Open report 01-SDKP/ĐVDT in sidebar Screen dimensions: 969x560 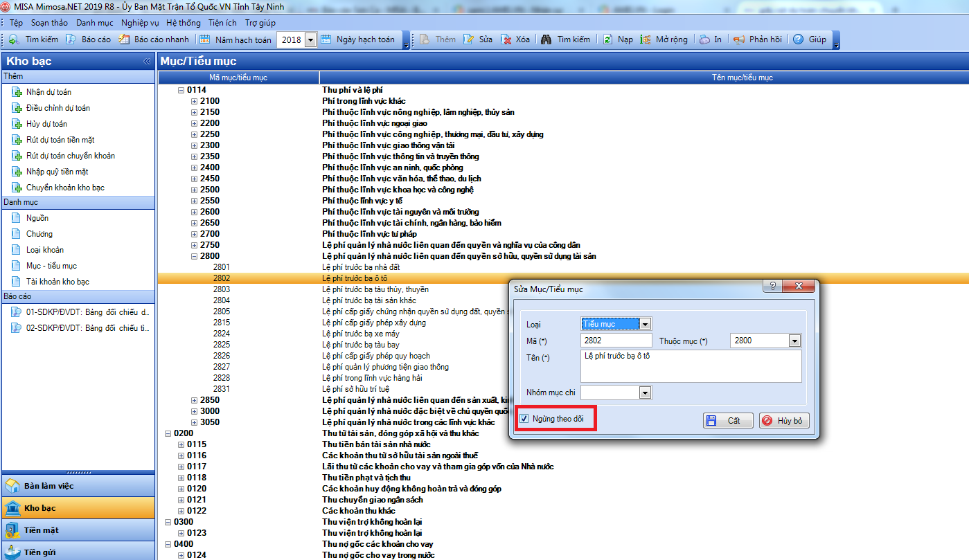pos(87,312)
